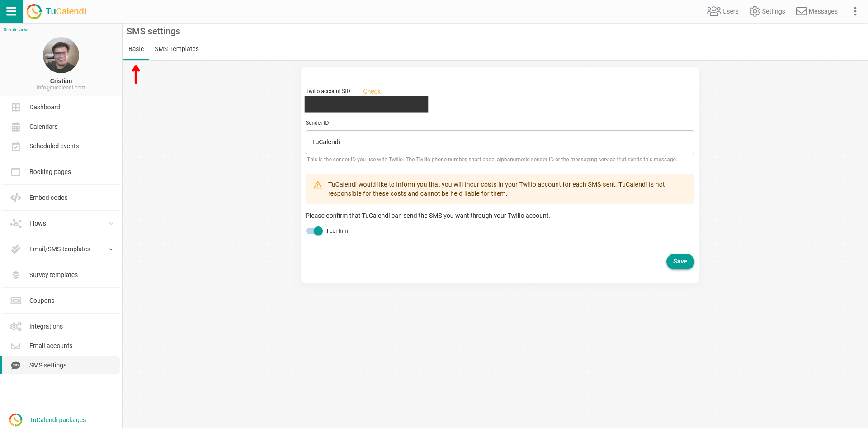Click the Messages label in header
Viewport: 868px width, 428px height.
823,11
